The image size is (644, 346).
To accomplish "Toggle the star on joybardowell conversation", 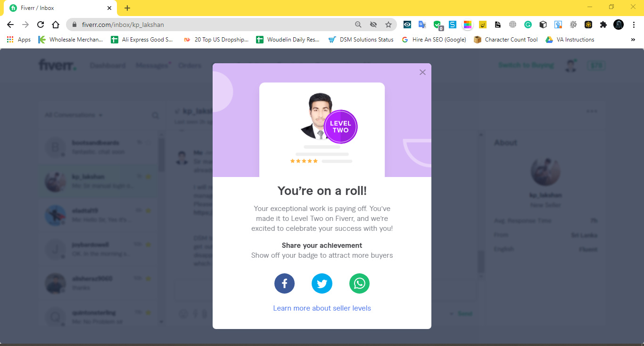I will [148, 245].
